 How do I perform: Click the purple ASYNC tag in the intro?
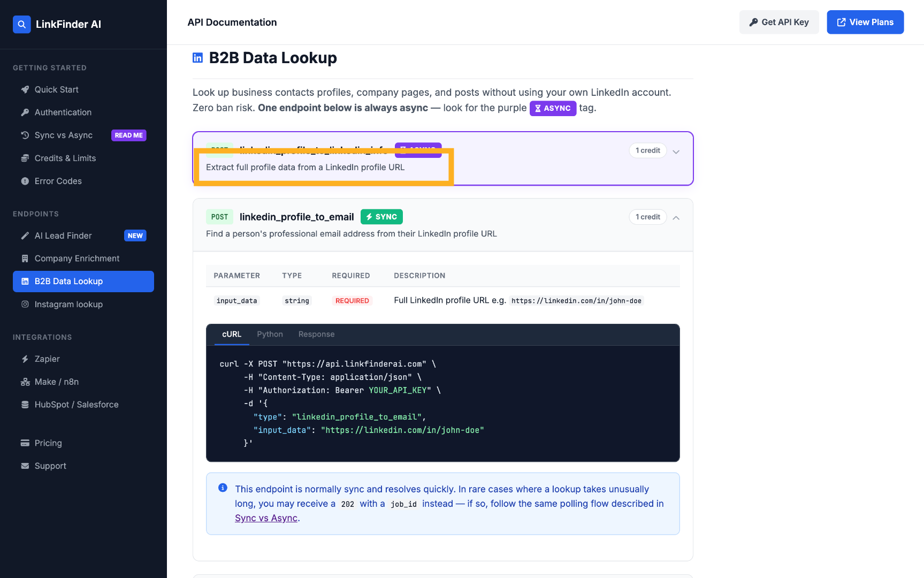553,108
